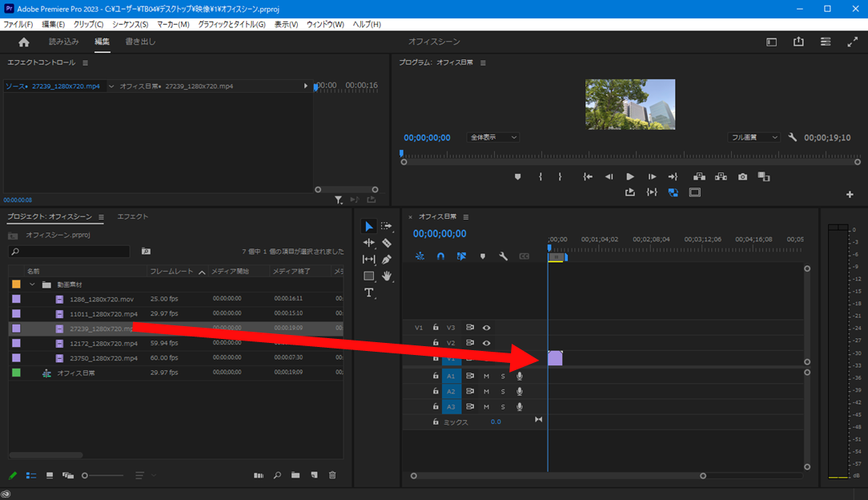Toggle snap magnet in timeline
The height and width of the screenshot is (500, 868).
[x=440, y=256]
